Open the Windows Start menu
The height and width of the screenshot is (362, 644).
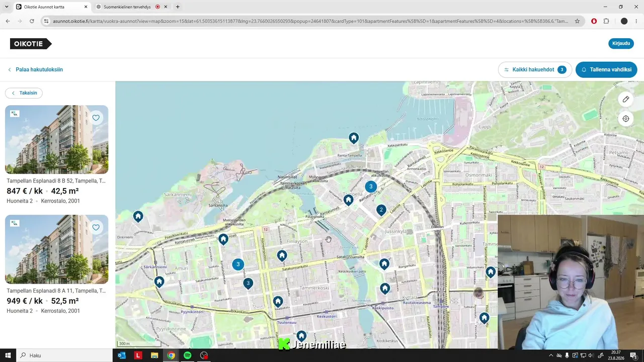(8, 355)
